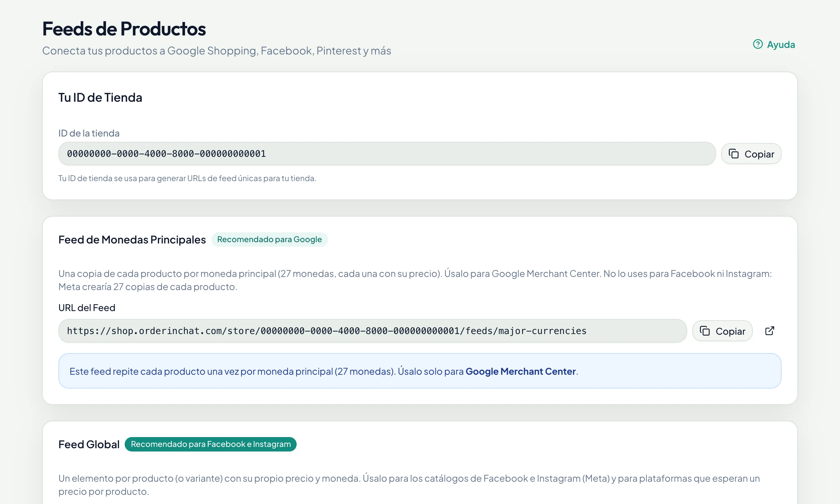
Task: Copy the store ID with Copiar button
Action: coord(751,154)
